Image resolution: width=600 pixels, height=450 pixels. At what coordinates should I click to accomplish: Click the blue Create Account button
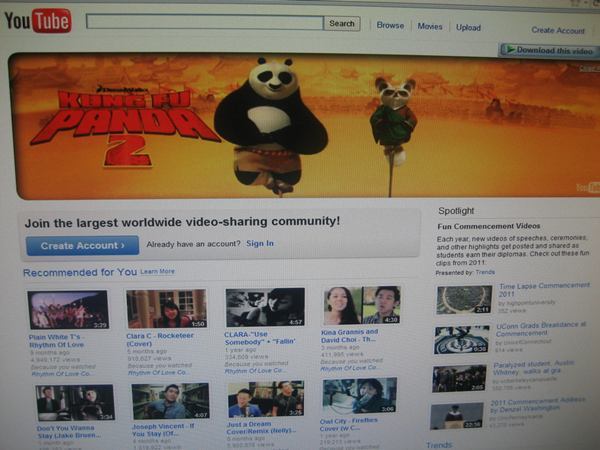82,245
